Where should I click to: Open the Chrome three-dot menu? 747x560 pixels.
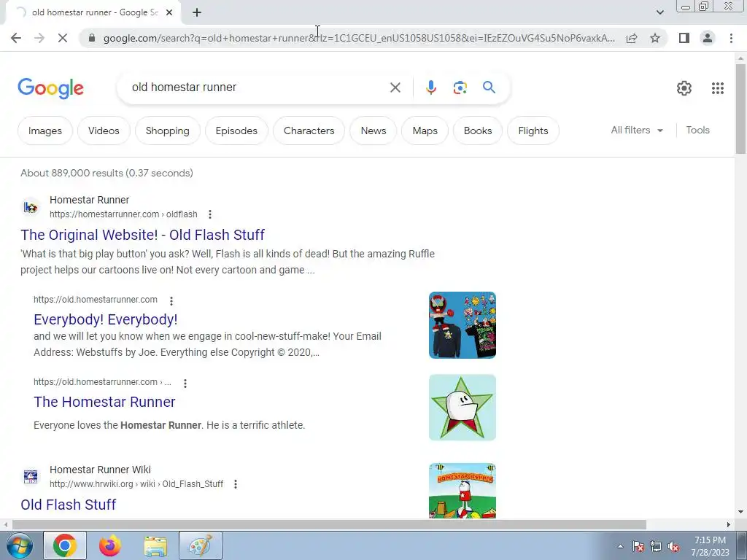click(731, 38)
